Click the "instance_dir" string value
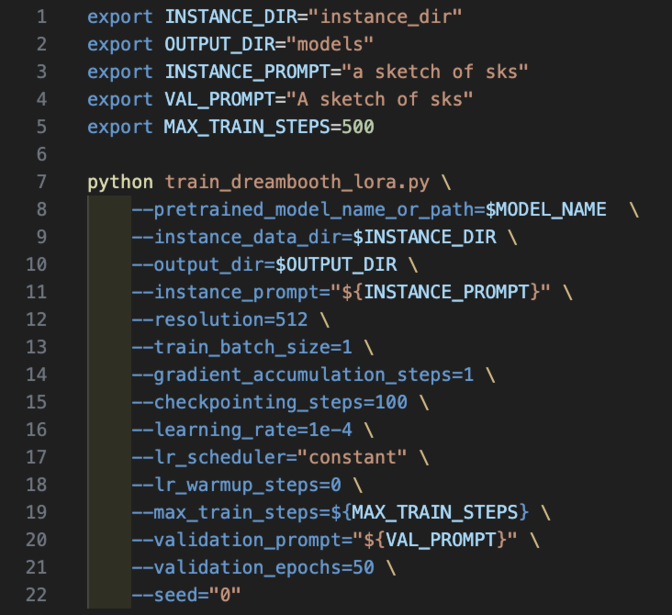672x615 pixels. pyautogui.click(x=385, y=17)
